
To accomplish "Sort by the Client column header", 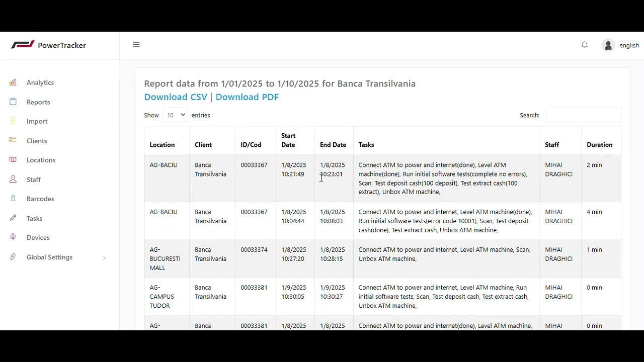I will [x=212, y=140].
